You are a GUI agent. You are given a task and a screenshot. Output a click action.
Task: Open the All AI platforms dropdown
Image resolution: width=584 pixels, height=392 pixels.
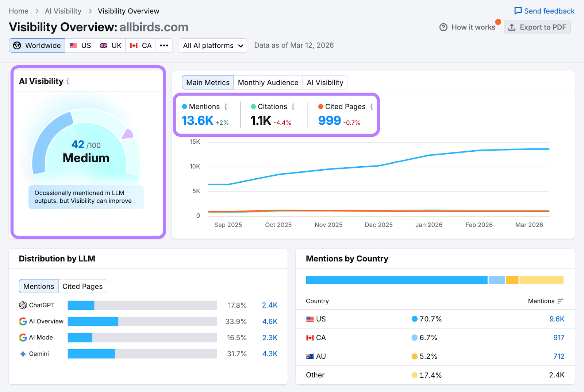(213, 45)
